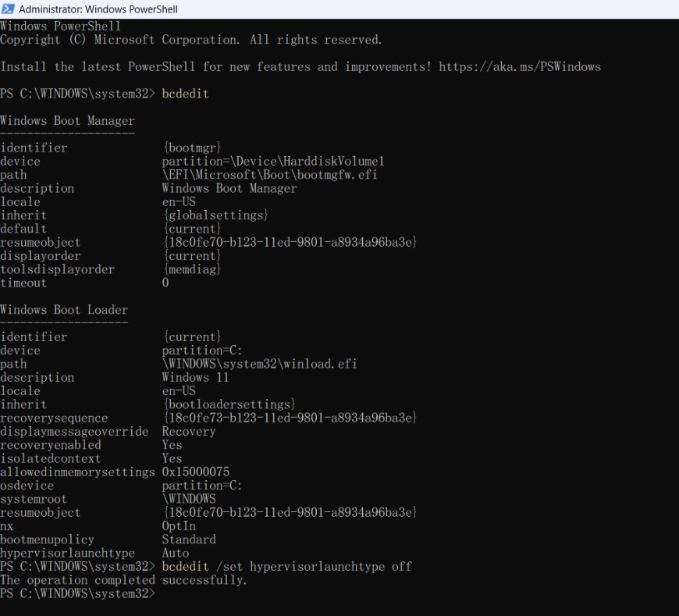Click '\WINDOWS\system32\winload.efi' path value

[x=260, y=364]
